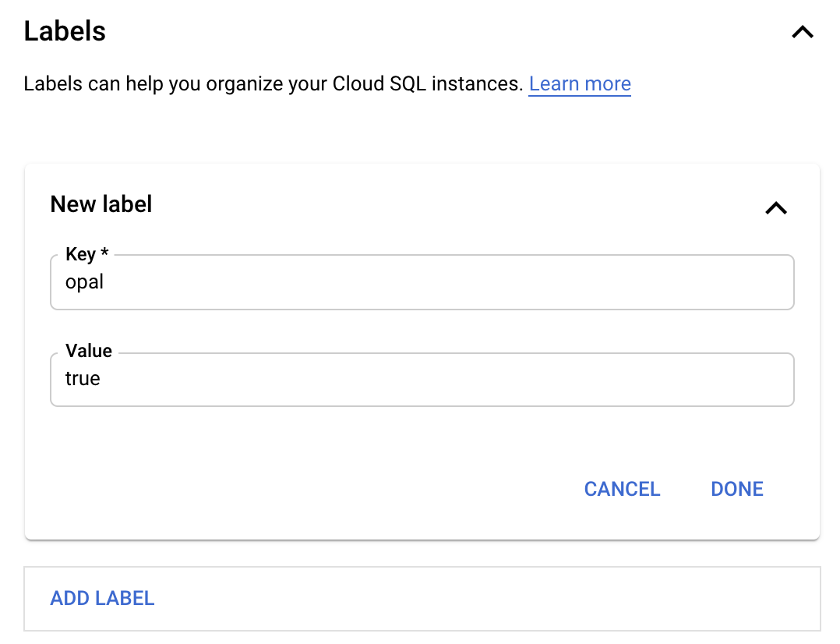840x644 pixels.
Task: Click the ADD LABEL button
Action: coord(102,598)
